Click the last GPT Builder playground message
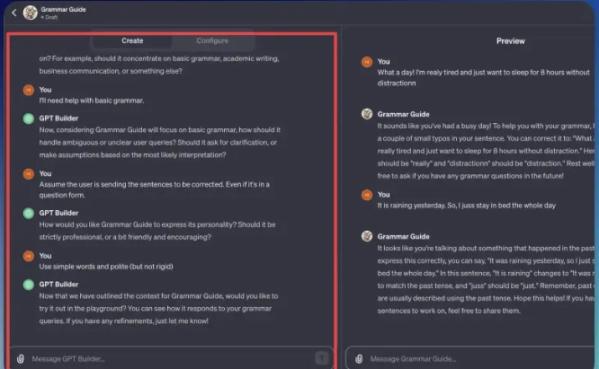Viewport: 599px width, 369px height. pos(159,308)
